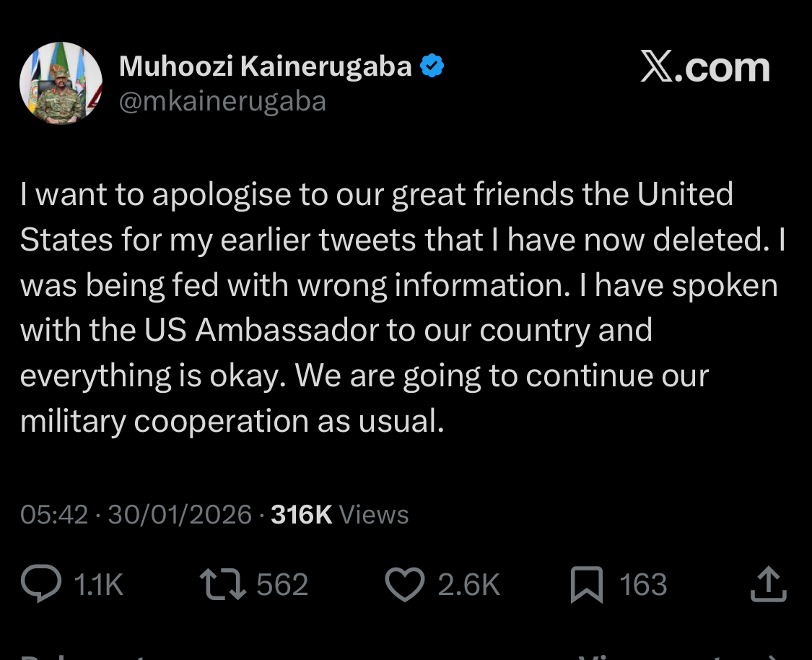
Task: Open the 316K Views count
Action: click(x=339, y=515)
